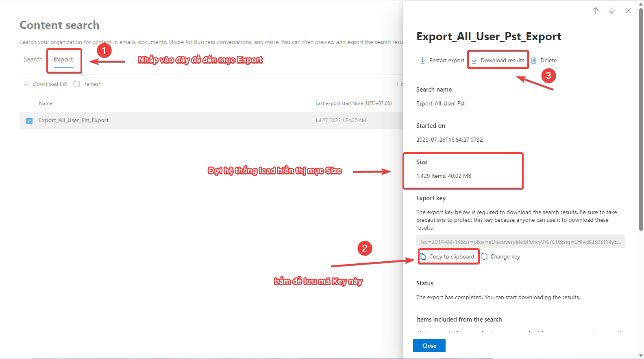
Task: Open the Export tab
Action: 63,59
